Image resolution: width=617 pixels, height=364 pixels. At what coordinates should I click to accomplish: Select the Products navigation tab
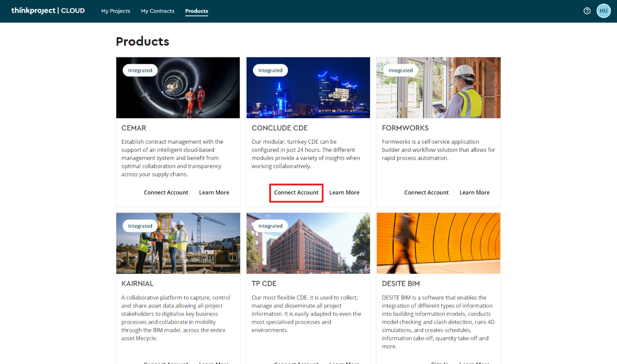tap(196, 11)
